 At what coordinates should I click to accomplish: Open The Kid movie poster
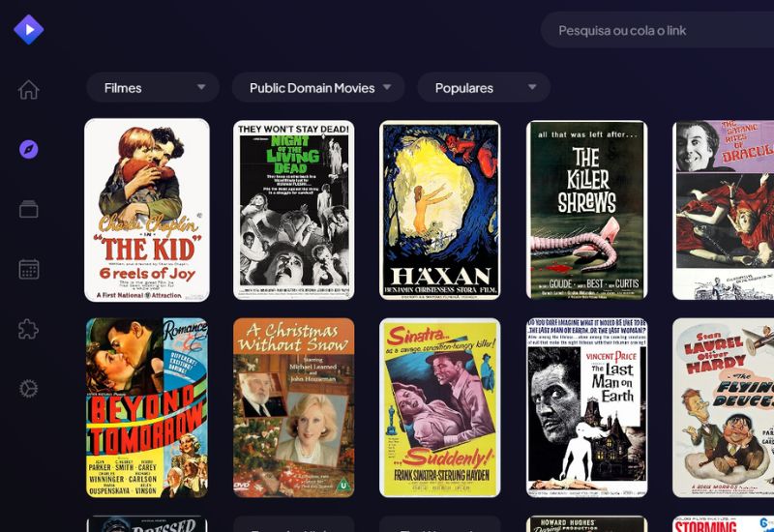pos(147,210)
